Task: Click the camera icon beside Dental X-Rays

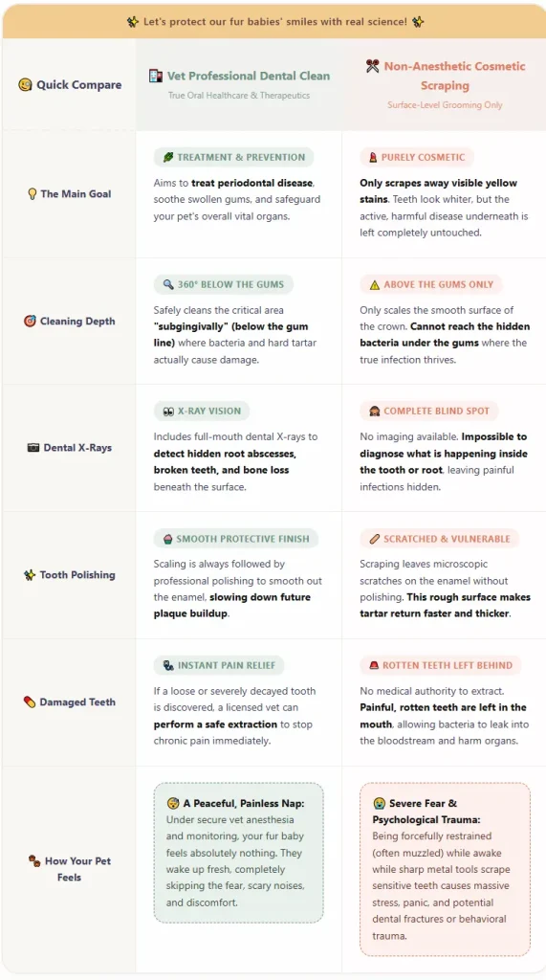Action: coord(33,448)
